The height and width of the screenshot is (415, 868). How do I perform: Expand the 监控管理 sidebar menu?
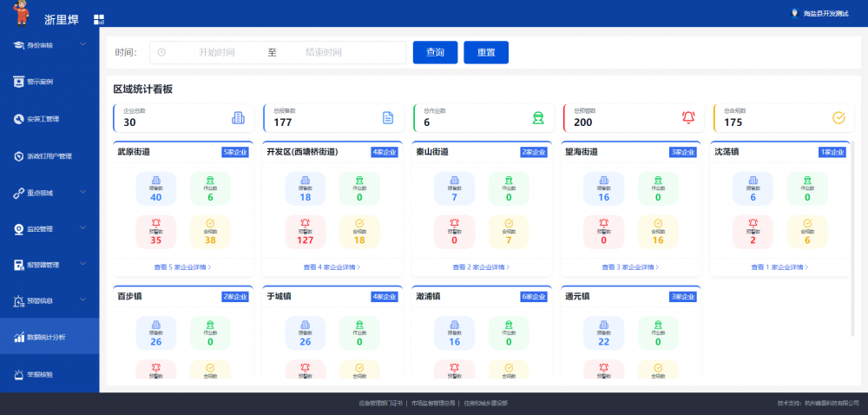83,228
